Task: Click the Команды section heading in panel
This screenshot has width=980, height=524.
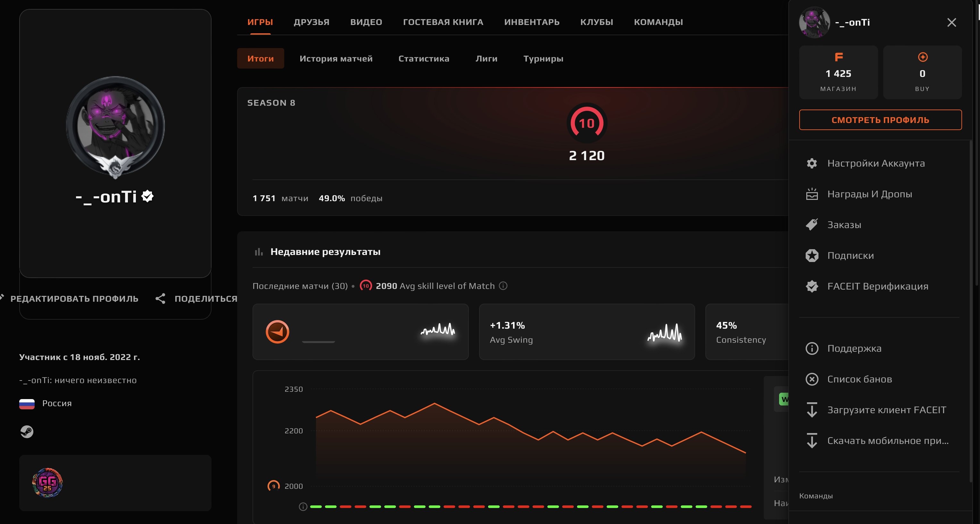Action: pos(816,496)
